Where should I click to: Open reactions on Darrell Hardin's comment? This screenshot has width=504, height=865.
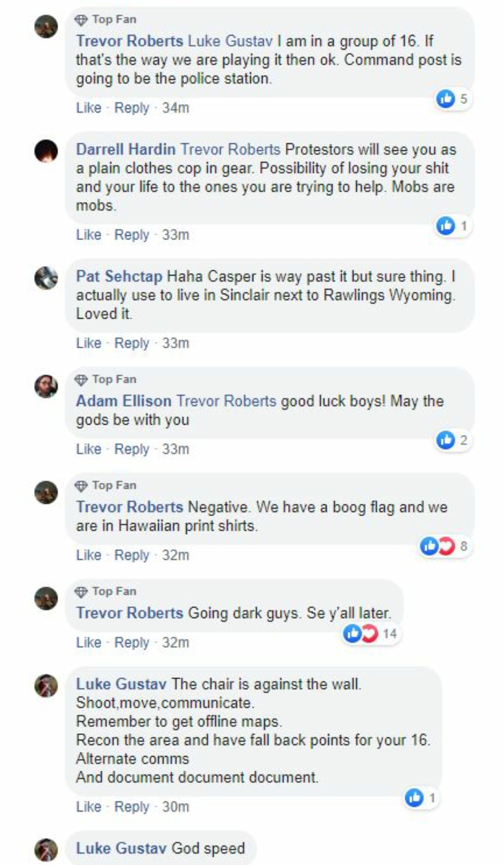point(452,226)
